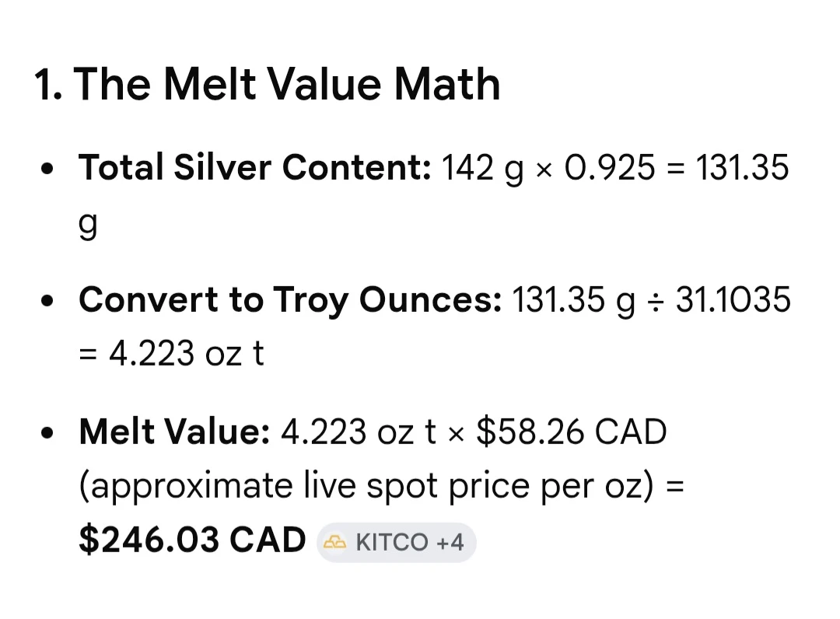Click the 31.1035 divisor value

point(733,299)
